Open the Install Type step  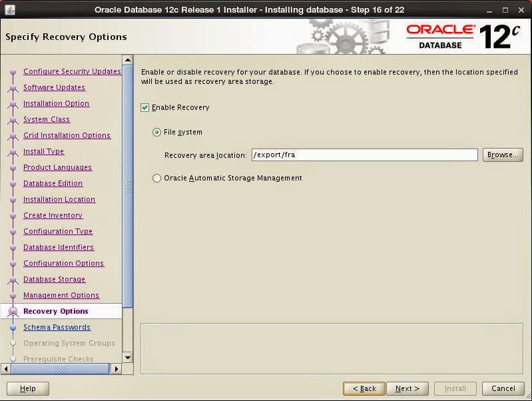pos(44,151)
